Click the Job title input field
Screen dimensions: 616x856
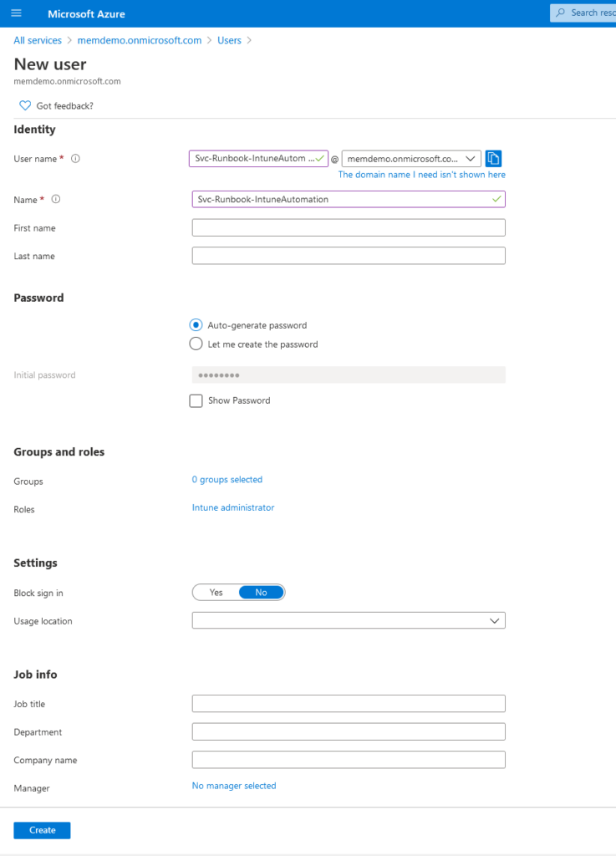click(x=349, y=704)
